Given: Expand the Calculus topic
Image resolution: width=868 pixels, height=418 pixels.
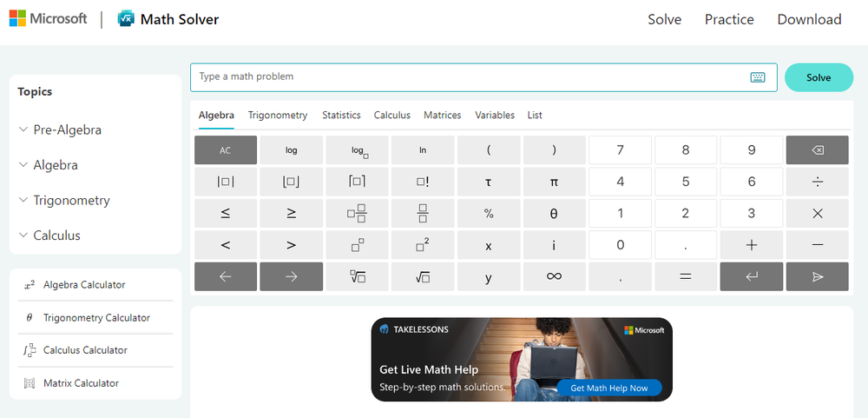Looking at the screenshot, I should pyautogui.click(x=49, y=235).
